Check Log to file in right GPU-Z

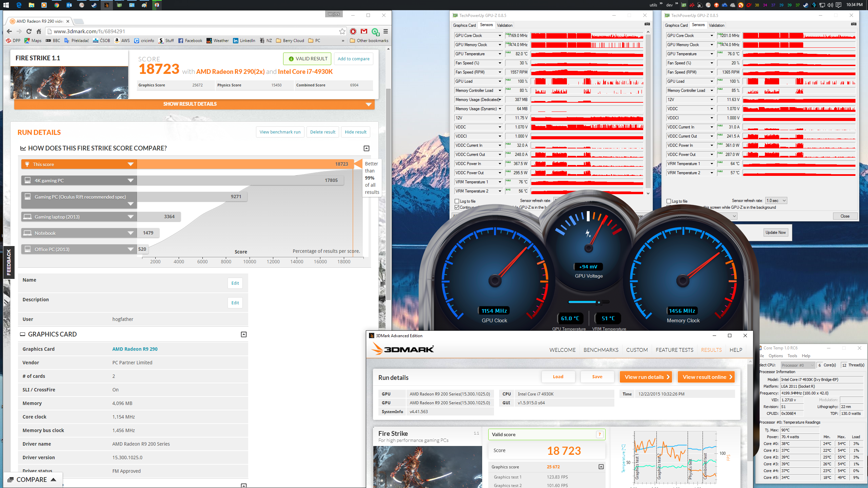click(x=669, y=201)
